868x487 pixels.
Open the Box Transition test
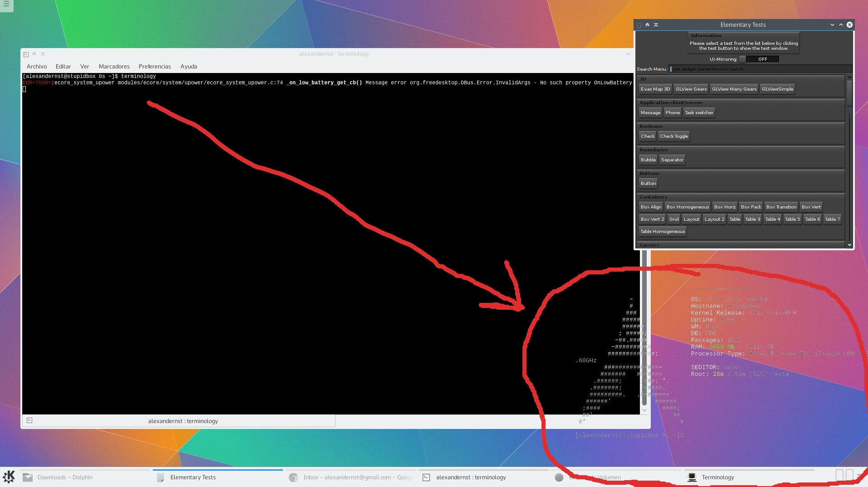(x=781, y=207)
